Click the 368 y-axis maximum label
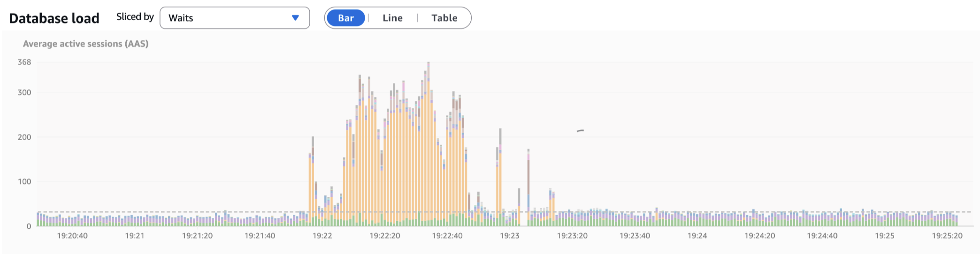Viewport: 980px width, 255px height. (x=24, y=62)
